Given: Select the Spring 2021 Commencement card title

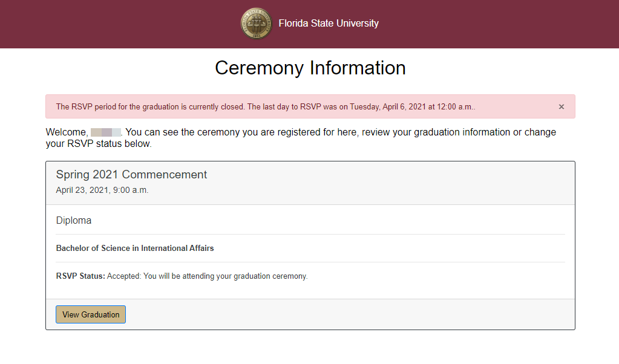Looking at the screenshot, I should [131, 174].
